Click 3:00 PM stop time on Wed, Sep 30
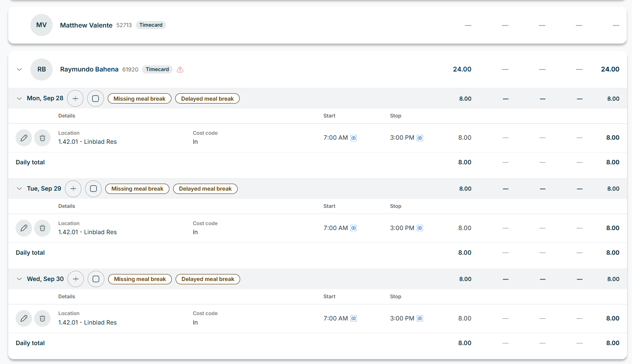632x364 pixels. [x=402, y=318]
